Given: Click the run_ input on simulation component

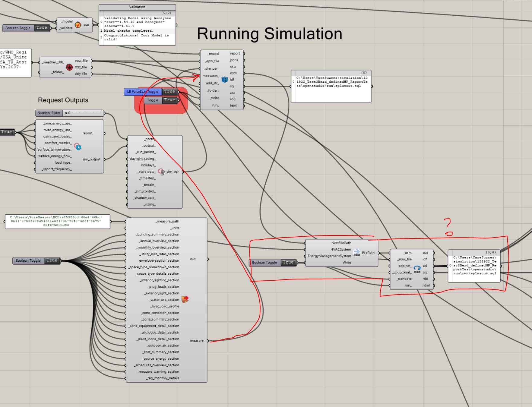Looking at the screenshot, I should 215,105.
